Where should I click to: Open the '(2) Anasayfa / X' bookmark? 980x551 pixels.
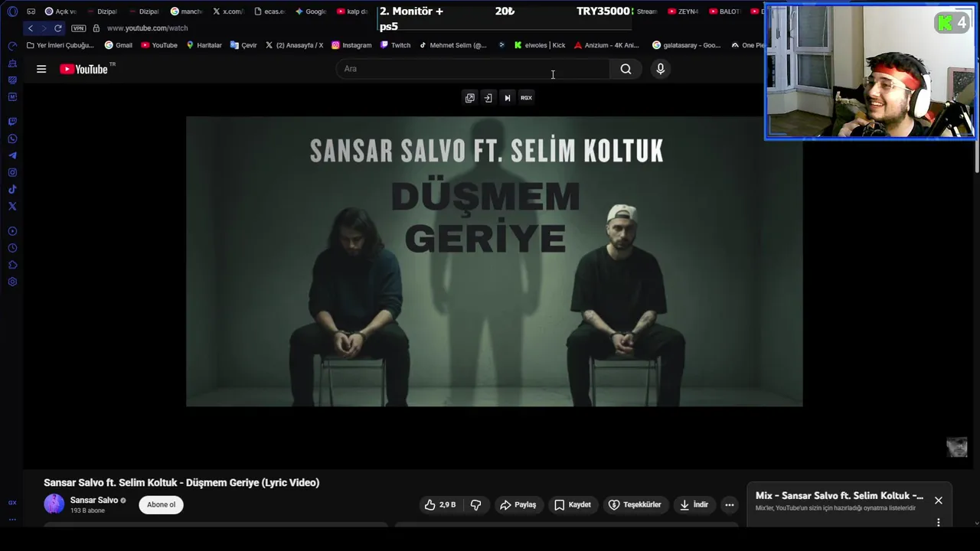(294, 45)
